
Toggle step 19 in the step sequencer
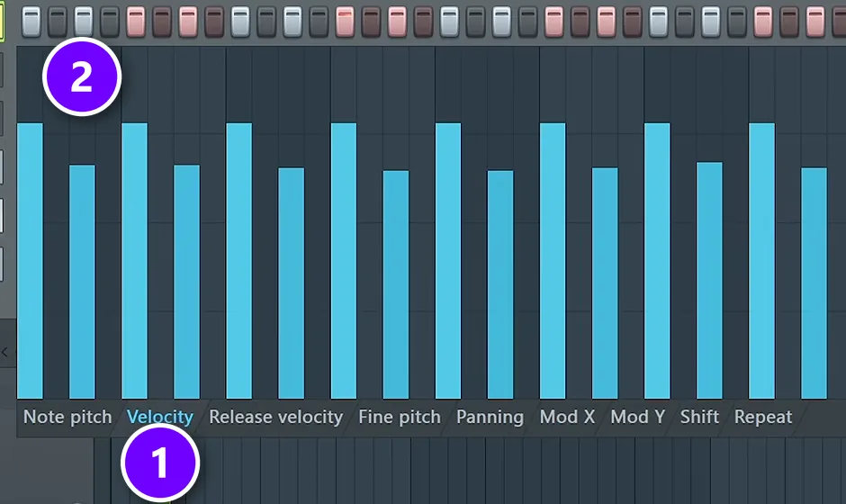click(502, 22)
